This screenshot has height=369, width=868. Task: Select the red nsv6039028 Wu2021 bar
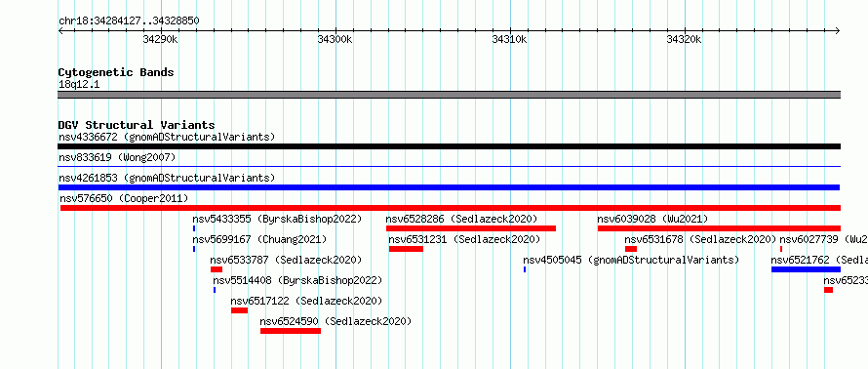[x=719, y=228]
